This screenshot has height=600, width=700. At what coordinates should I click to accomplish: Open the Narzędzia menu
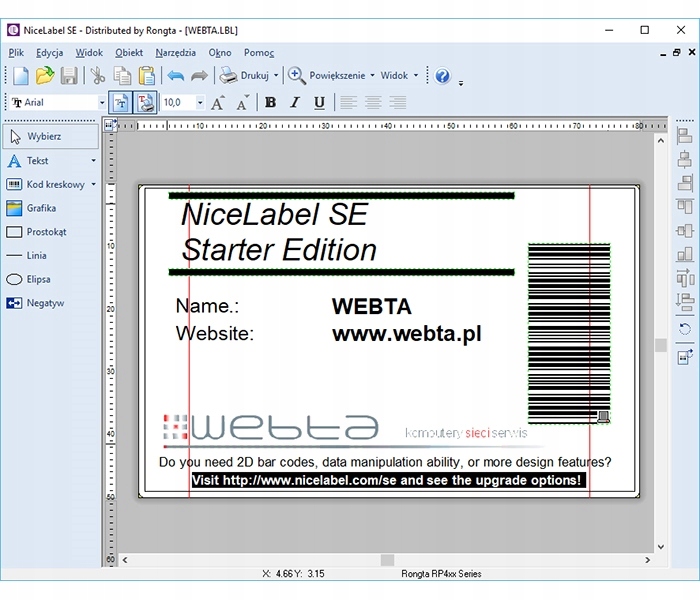coord(175,53)
